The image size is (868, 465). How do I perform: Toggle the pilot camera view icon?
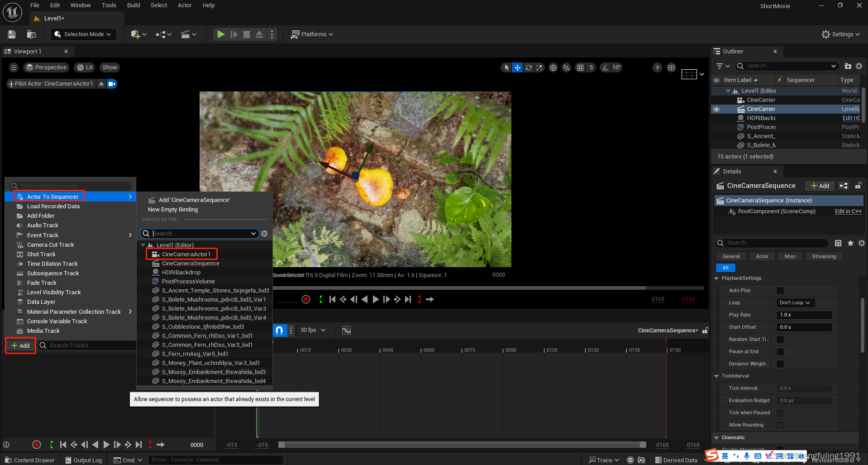click(112, 84)
